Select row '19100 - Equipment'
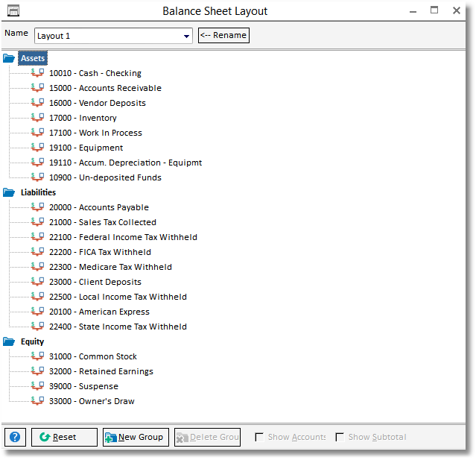This screenshot has width=476, height=460. click(86, 148)
